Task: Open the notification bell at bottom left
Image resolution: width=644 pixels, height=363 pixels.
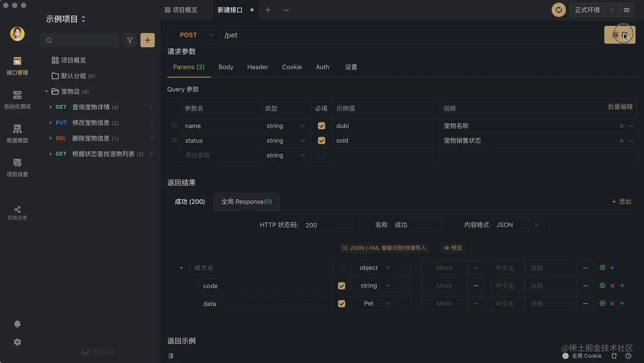Action: [x=17, y=324]
